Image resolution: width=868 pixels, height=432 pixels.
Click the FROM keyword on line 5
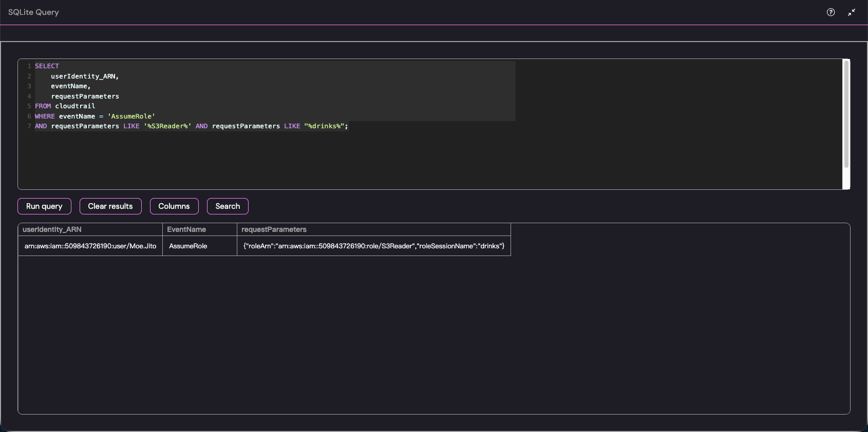[x=43, y=106]
